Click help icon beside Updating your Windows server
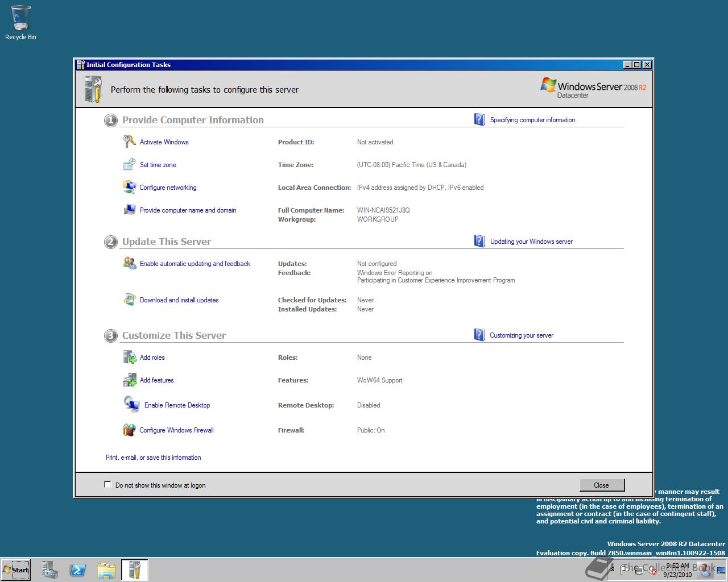The height and width of the screenshot is (582, 728). (x=479, y=241)
